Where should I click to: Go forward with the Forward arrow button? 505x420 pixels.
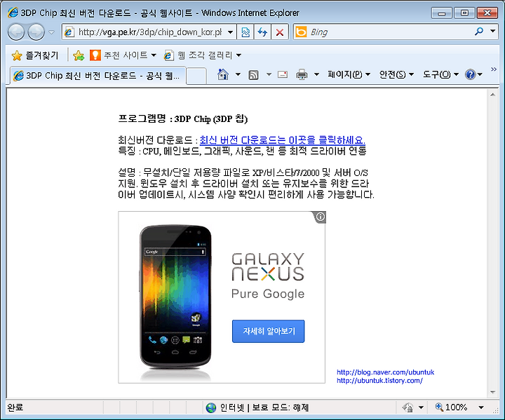(36, 32)
